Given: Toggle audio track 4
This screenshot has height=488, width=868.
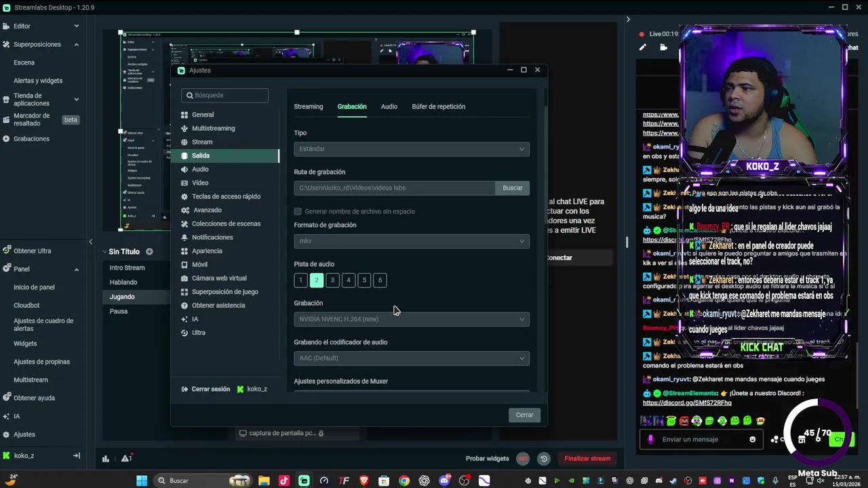Looking at the screenshot, I should click(349, 280).
